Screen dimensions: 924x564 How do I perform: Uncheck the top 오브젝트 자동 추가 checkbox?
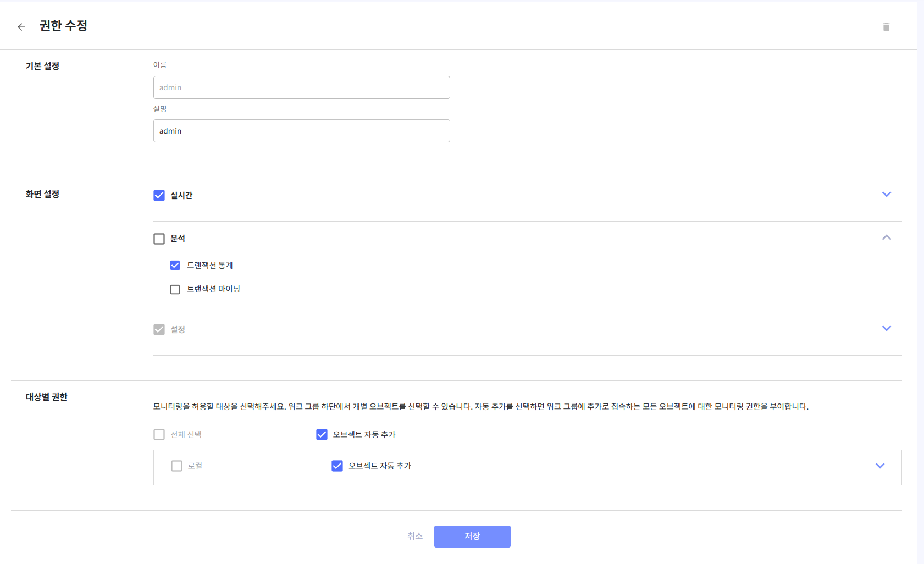(x=322, y=435)
